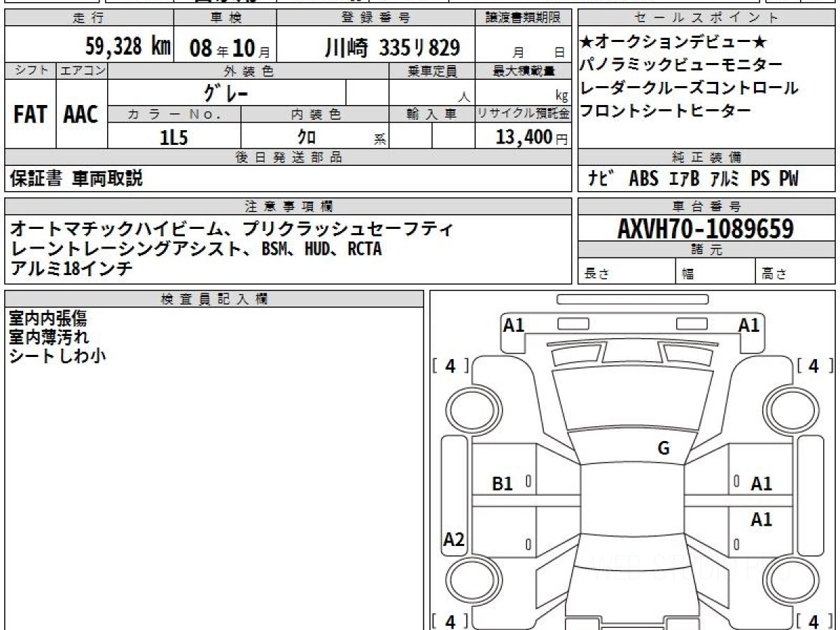Select inspector note 室内内張傷

pos(48,318)
